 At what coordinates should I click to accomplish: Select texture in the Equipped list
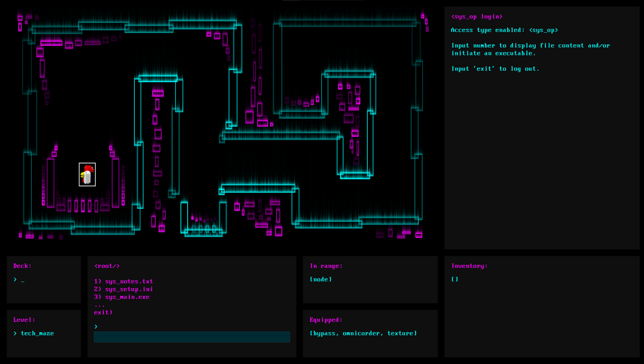click(401, 333)
